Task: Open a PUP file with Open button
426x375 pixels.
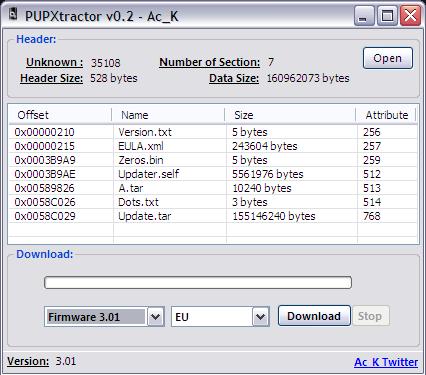Action: [x=388, y=58]
